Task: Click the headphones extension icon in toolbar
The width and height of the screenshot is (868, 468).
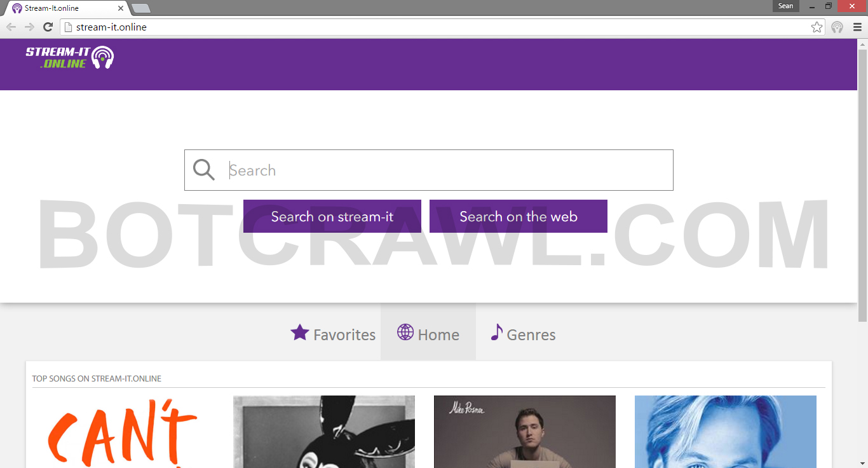Action: (837, 27)
